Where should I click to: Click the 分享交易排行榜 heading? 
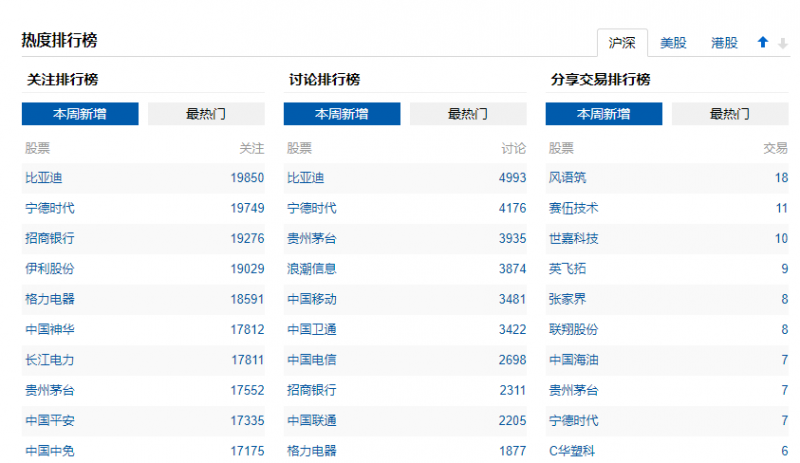pyautogui.click(x=601, y=80)
